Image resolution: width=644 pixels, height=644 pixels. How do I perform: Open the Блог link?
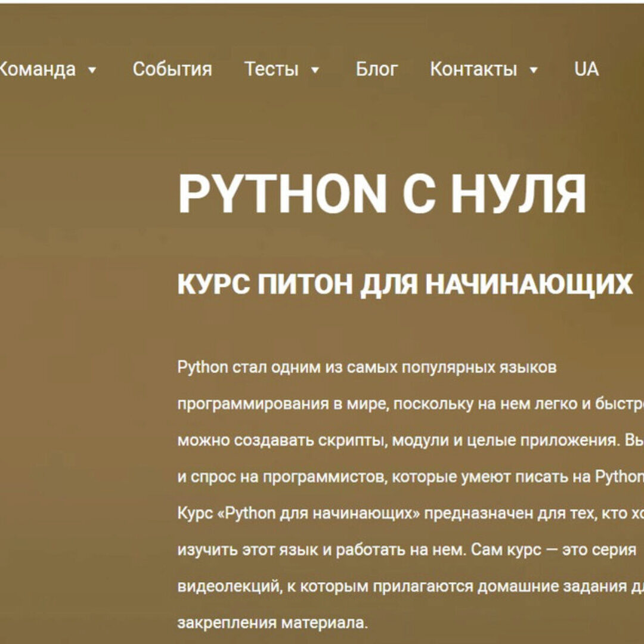pyautogui.click(x=376, y=69)
